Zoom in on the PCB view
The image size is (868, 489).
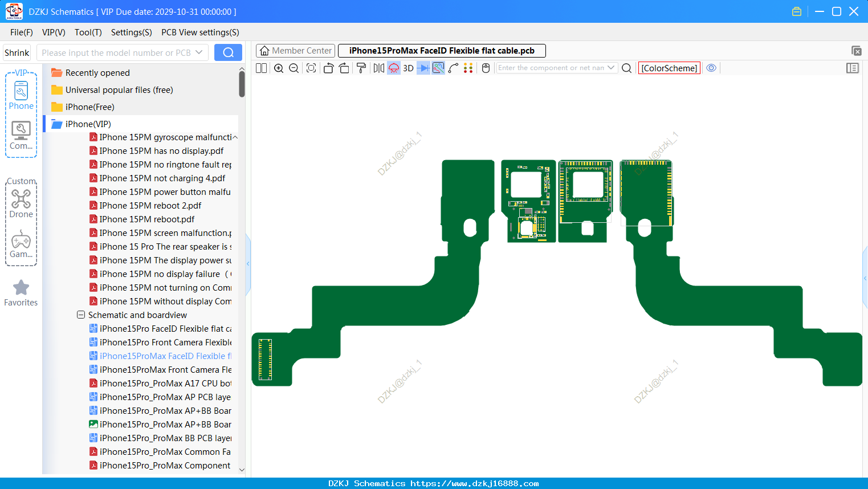(279, 68)
